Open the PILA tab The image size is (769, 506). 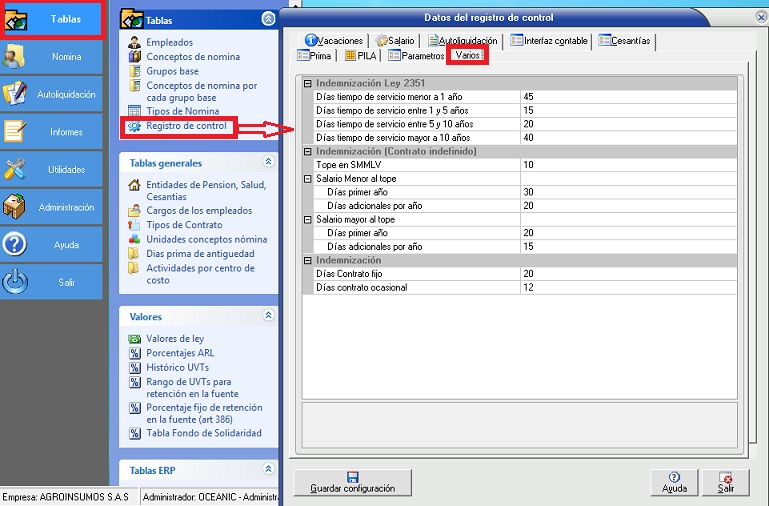pos(361,56)
